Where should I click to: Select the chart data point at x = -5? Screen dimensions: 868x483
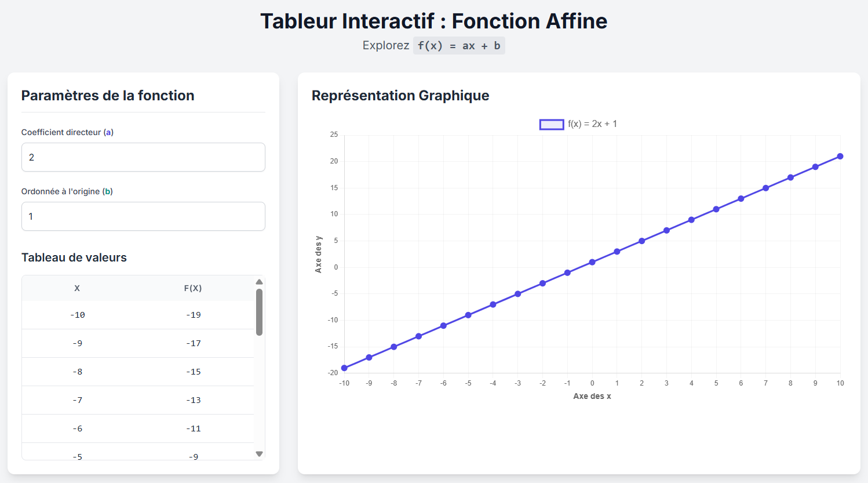tap(468, 315)
